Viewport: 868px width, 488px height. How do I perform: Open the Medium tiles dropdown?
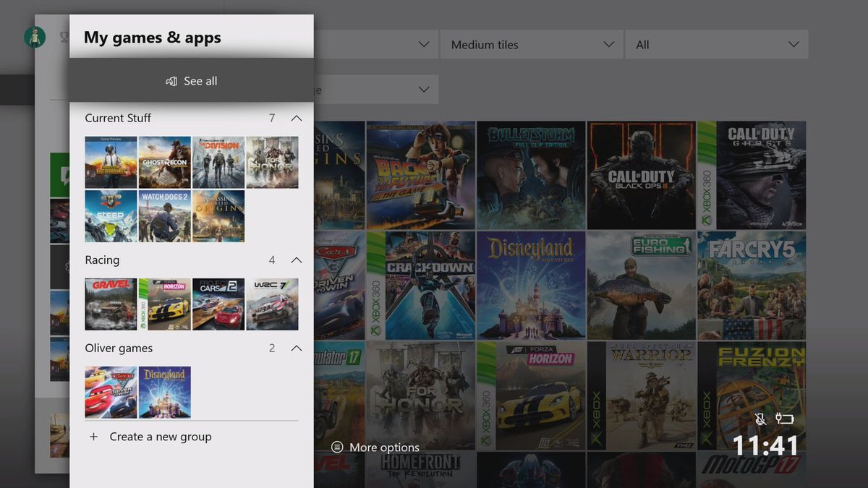(x=532, y=44)
